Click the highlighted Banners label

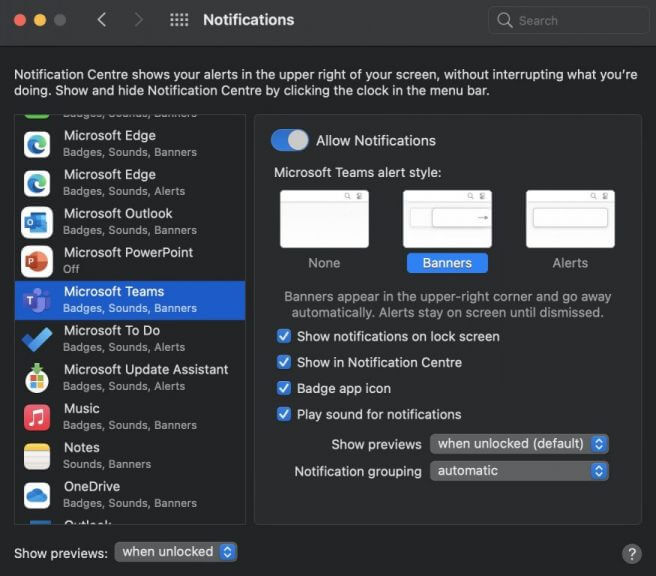click(x=447, y=263)
